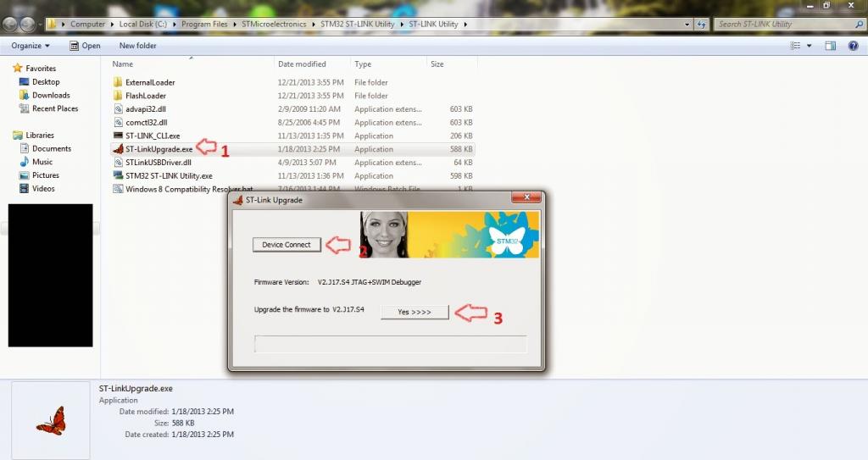Click the Device Connect button
Viewport: 868px width, 460px height.
287,245
